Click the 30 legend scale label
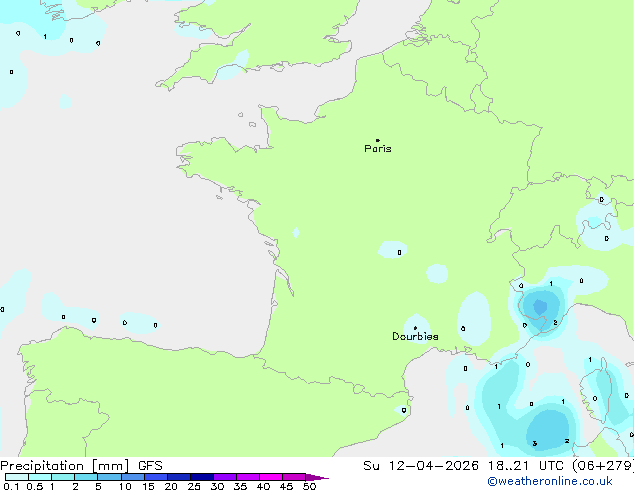 [217, 486]
